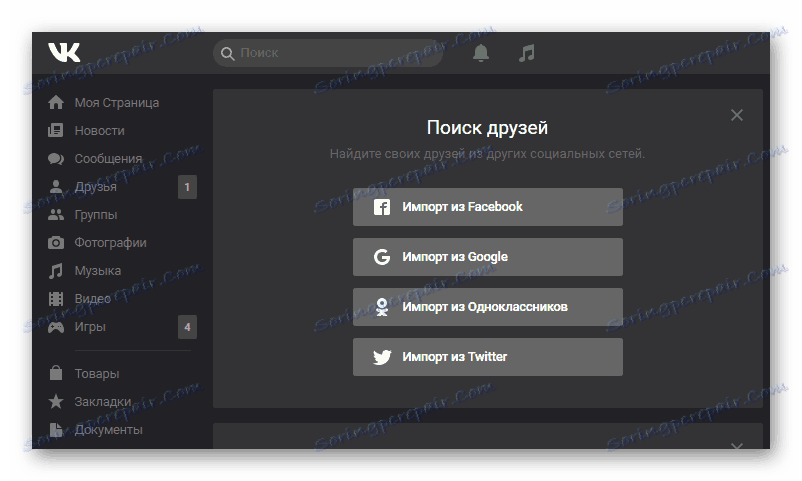Click the VK logo in the header
Screen dimensions: 802x481
coord(64,52)
